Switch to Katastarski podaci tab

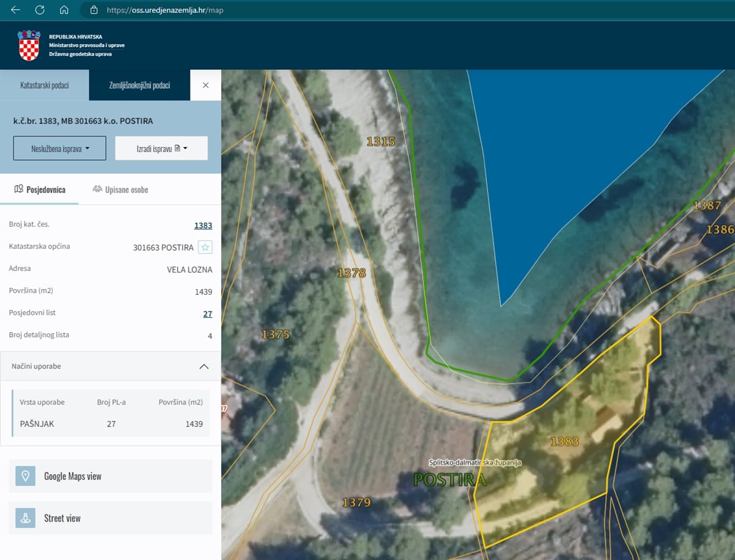coord(44,85)
